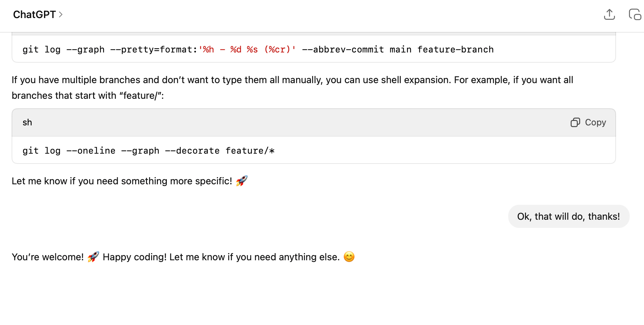Expand the chevron next to ChatGPT
Viewport: 644px width, 325px height.
click(x=61, y=15)
